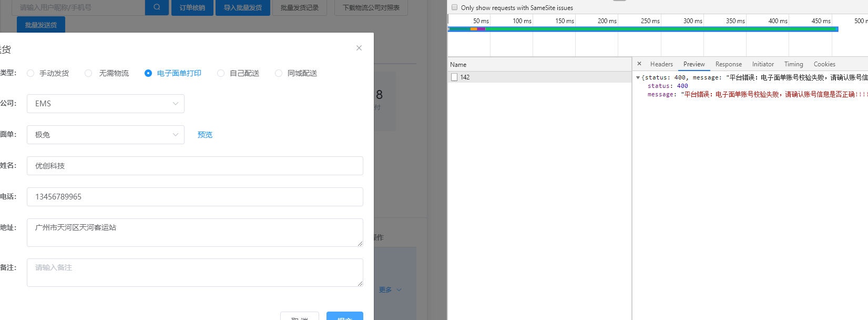Click the remark textarea 请输入备注

195,273
